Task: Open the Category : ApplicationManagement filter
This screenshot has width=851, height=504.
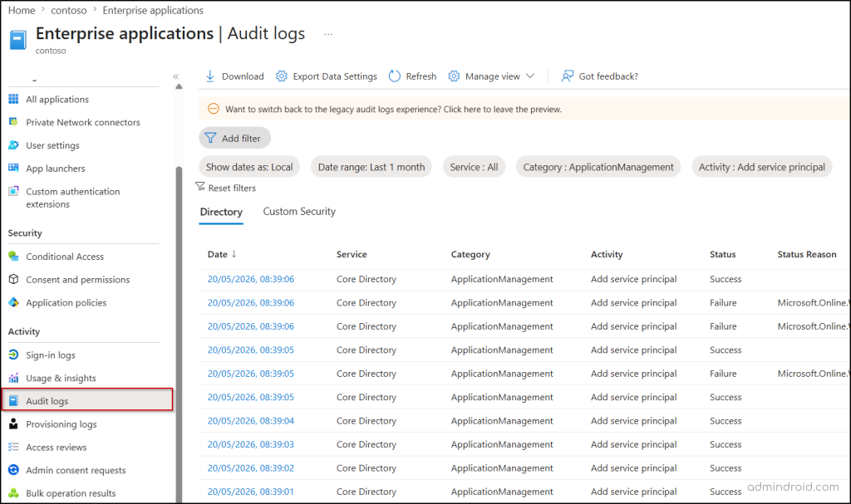Action: [598, 167]
